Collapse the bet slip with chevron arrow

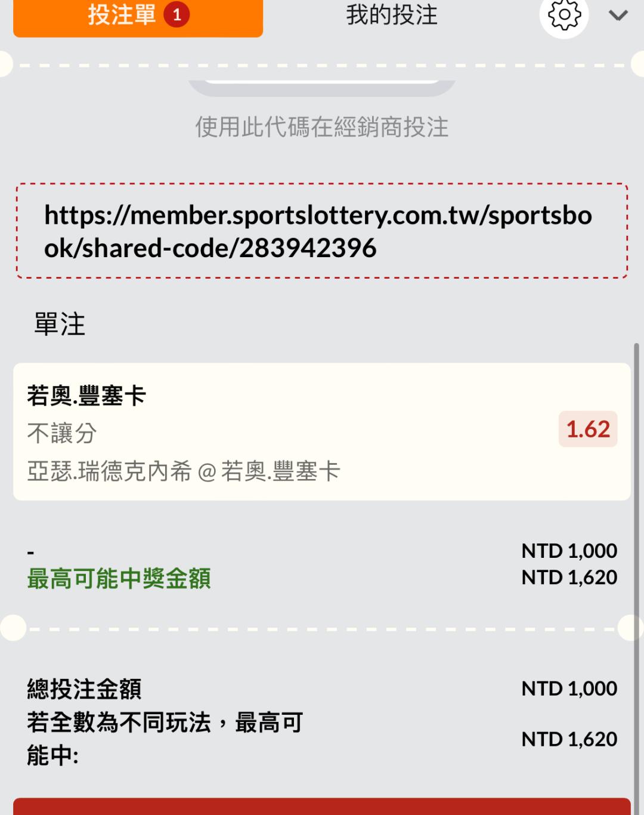coord(618,16)
